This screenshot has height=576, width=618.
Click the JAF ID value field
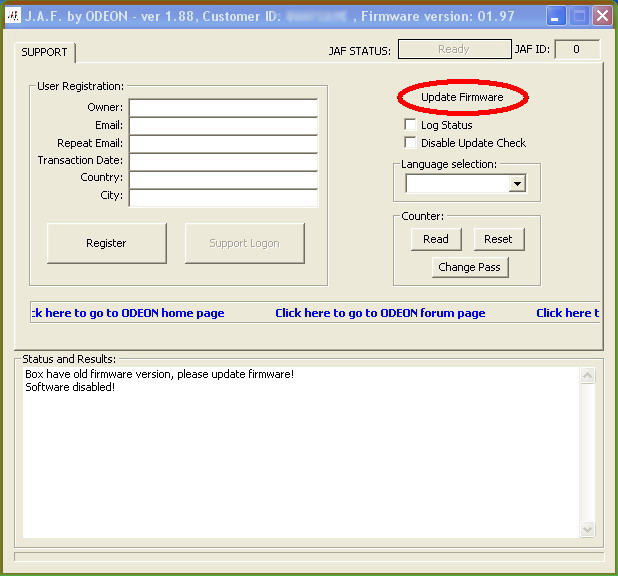tap(577, 49)
